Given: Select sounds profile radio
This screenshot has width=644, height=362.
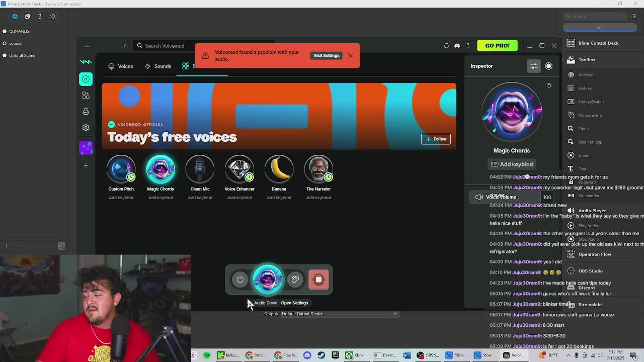Looking at the screenshot, I should [5, 43].
